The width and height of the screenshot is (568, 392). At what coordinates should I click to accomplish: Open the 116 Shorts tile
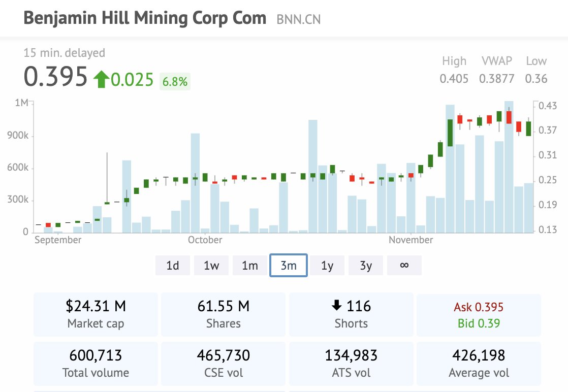351,314
